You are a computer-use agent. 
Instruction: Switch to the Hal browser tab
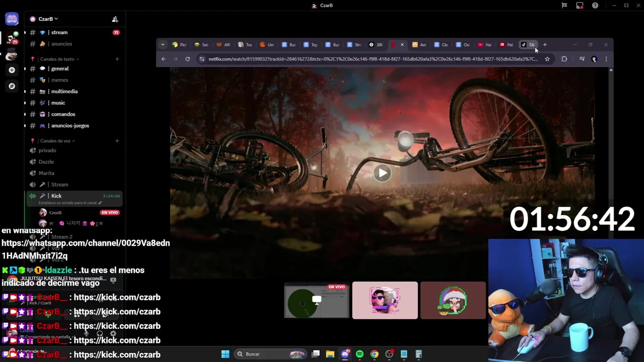pyautogui.click(x=485, y=45)
